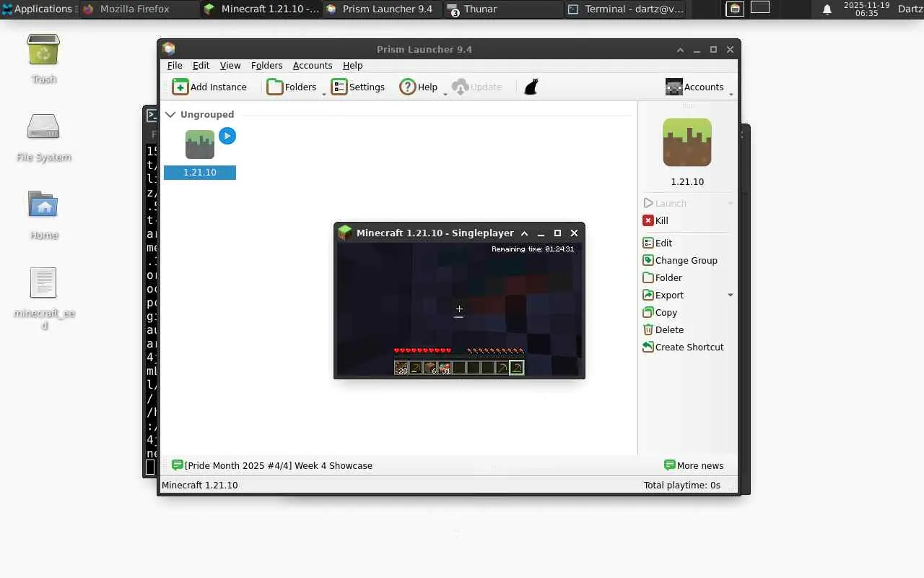Click the large grass block icon in side panel
The image size is (924, 578).
click(x=687, y=142)
